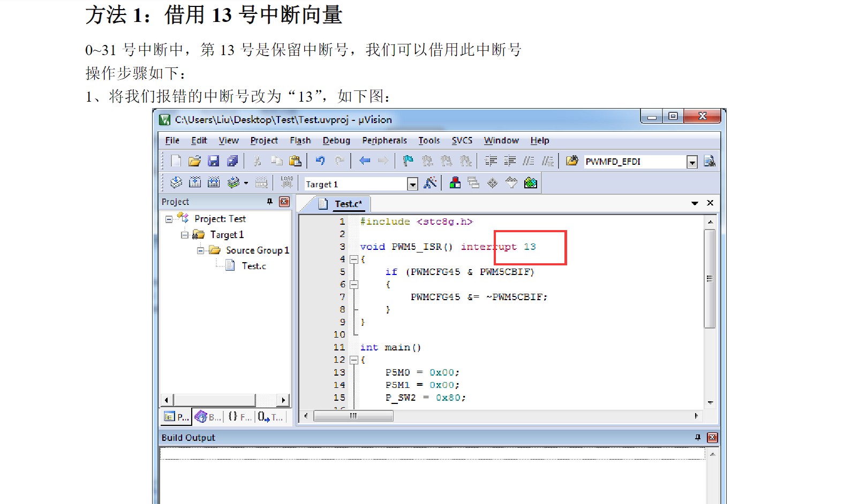Click the Unindent selection icon
Viewport: 867px width, 504px height.
(x=510, y=161)
